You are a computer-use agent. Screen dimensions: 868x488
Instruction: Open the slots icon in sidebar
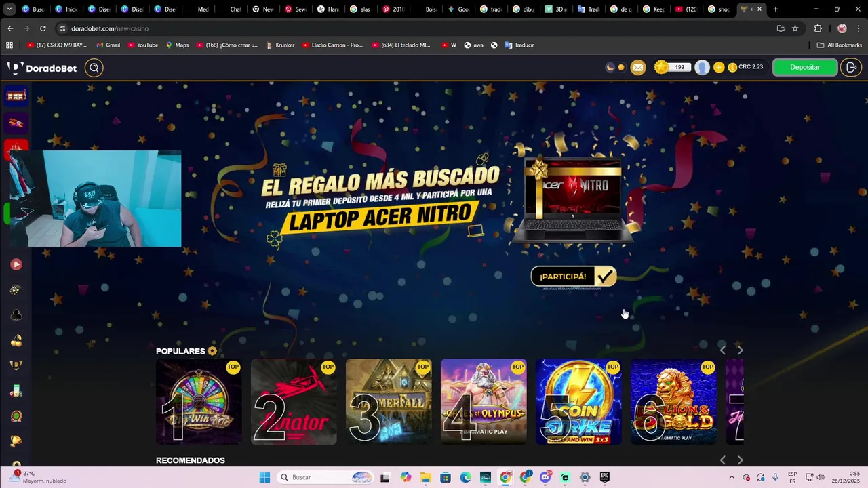[16, 96]
